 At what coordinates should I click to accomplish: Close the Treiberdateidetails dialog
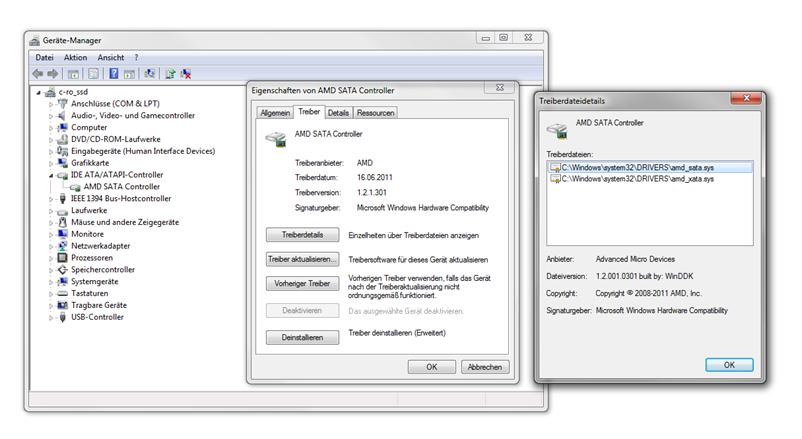[746, 98]
